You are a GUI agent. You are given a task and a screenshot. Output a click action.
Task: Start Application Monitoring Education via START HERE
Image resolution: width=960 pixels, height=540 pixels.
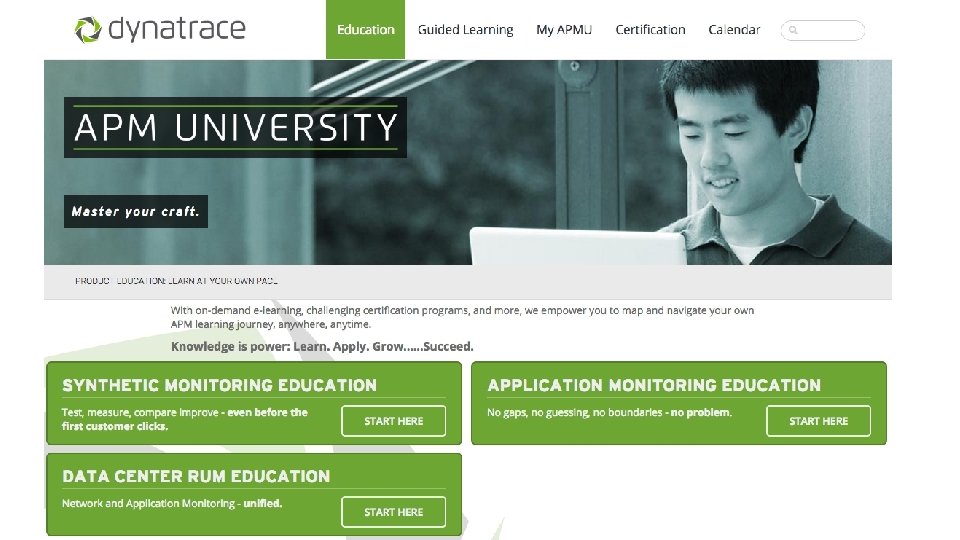(x=819, y=421)
